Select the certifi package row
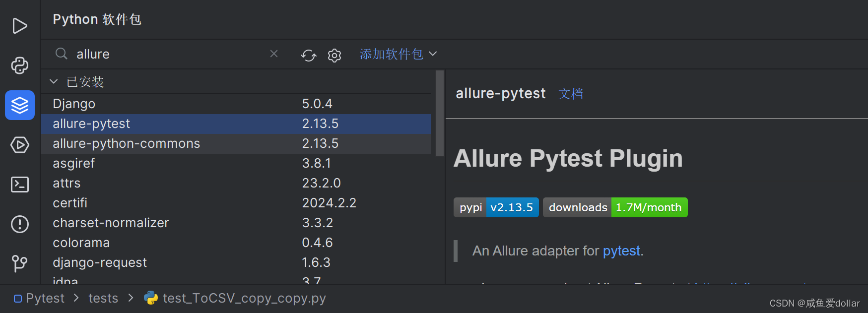The image size is (868, 313). click(236, 203)
